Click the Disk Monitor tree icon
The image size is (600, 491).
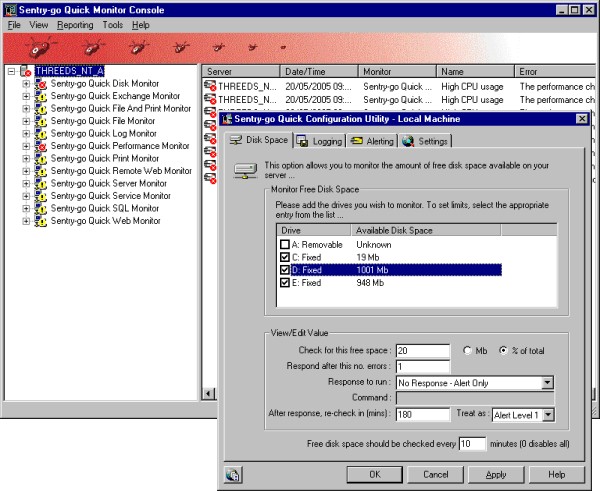[x=40, y=83]
